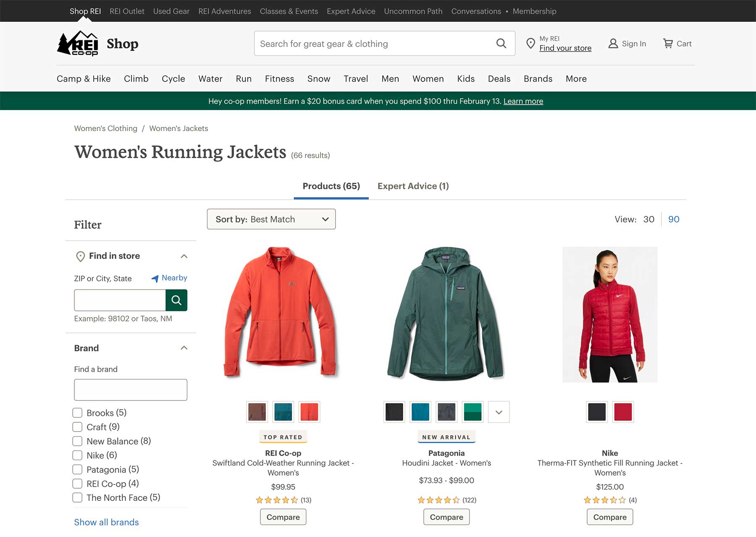Screen dimensions: 756x537
Task: Click star rating of Houdini Jacket
Action: 438,500
